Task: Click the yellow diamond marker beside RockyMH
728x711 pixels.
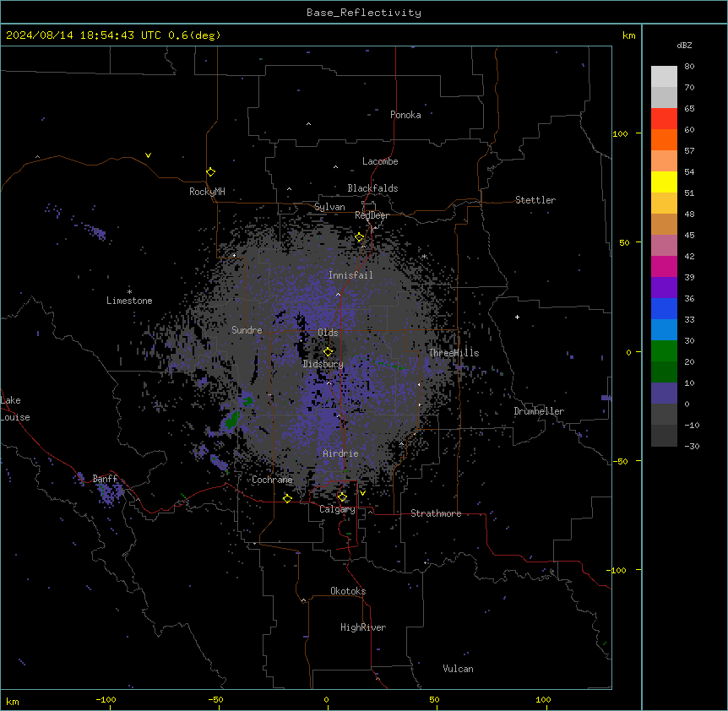Action: [x=211, y=172]
